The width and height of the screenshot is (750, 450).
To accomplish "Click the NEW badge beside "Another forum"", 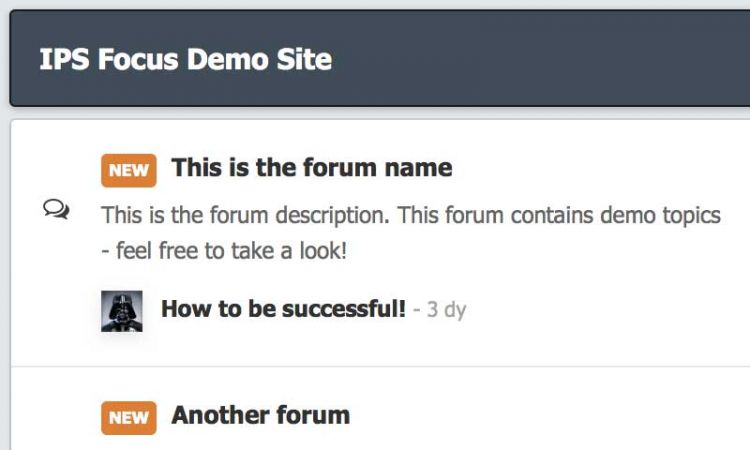I will pos(128,417).
